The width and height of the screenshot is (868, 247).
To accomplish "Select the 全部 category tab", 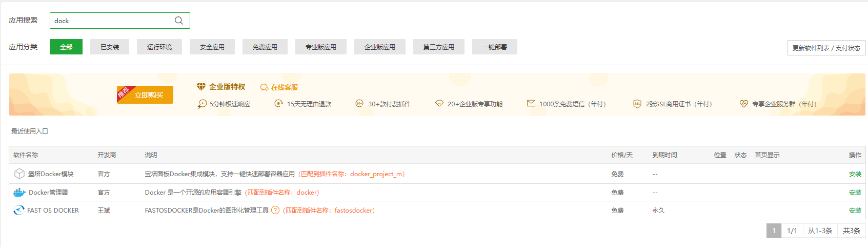I will point(66,47).
